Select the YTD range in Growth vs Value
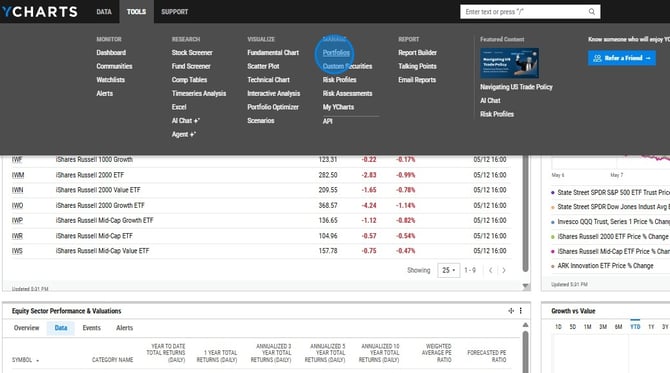 pyautogui.click(x=635, y=327)
